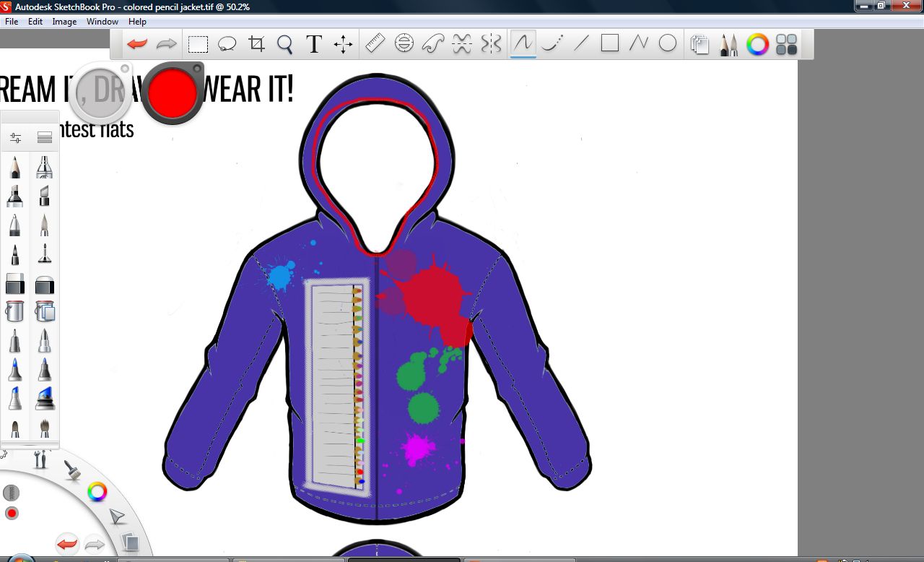Choose the straight Line draw tool
The height and width of the screenshot is (562, 924).
click(581, 44)
